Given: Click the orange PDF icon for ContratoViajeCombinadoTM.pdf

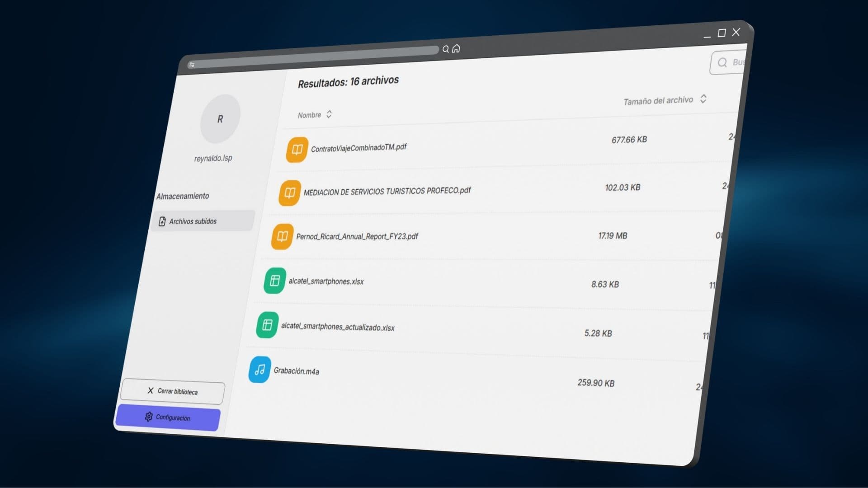Looking at the screenshot, I should click(297, 150).
